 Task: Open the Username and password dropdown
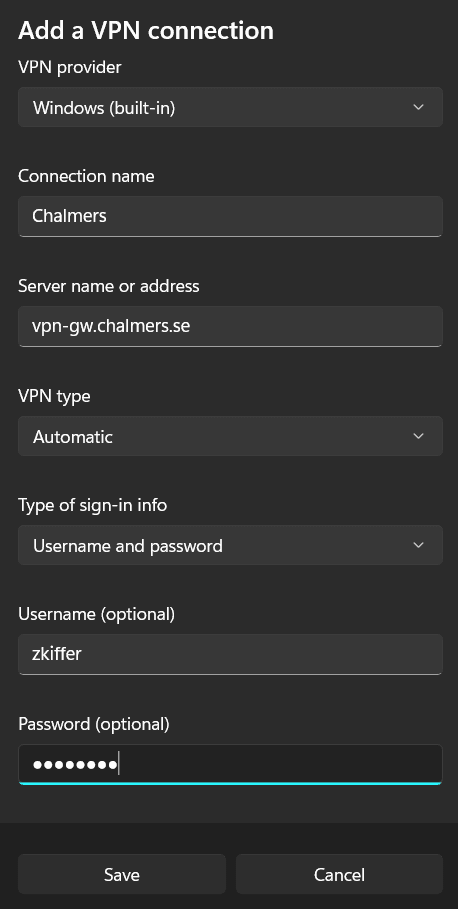pos(230,545)
